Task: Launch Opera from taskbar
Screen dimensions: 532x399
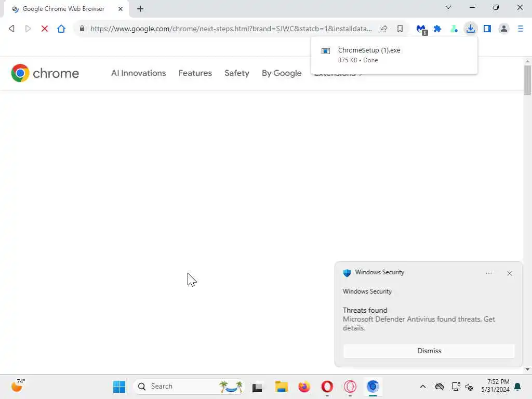Action: coord(327,387)
